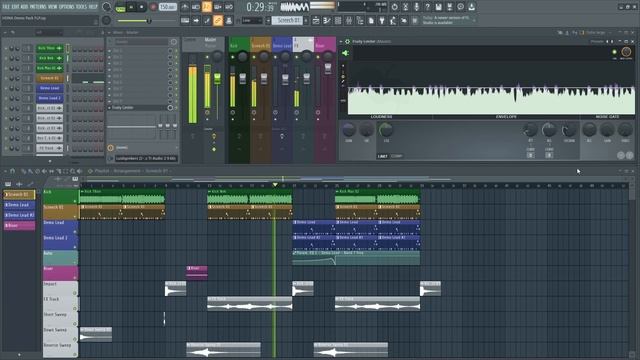Toggle the orange link icon in second toolbar row
The width and height of the screenshot is (640, 360).
click(218, 20)
